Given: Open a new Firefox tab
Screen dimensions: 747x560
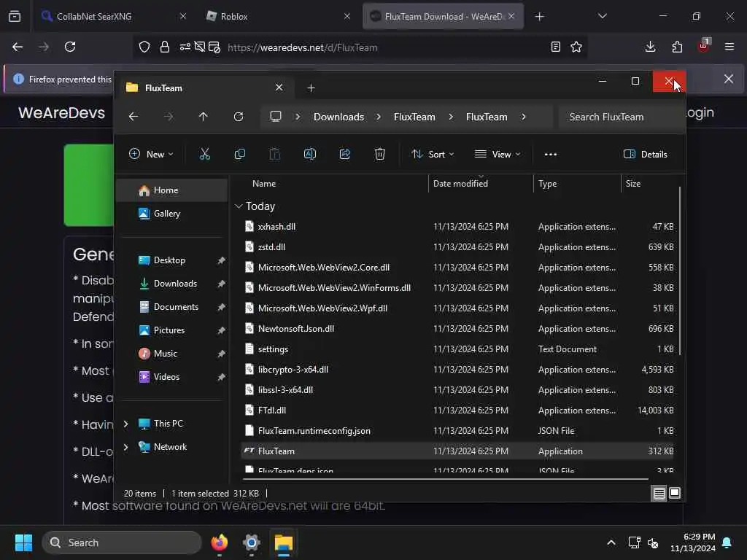Looking at the screenshot, I should (x=539, y=17).
